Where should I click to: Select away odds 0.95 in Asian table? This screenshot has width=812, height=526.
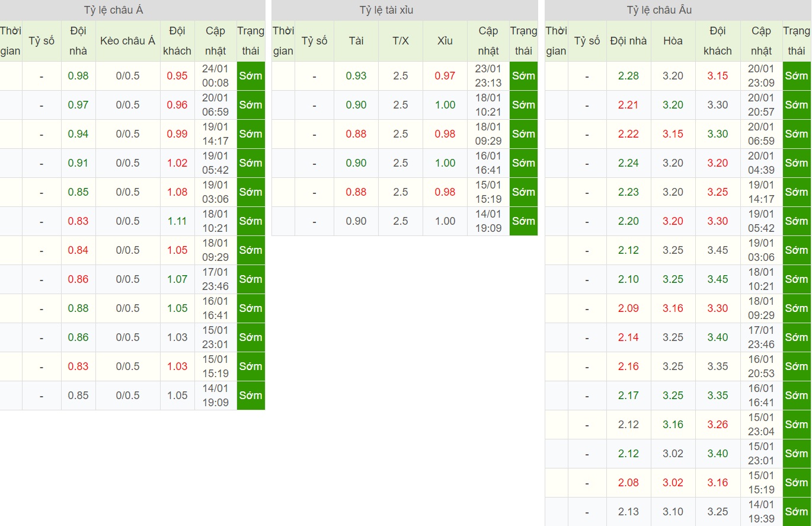pyautogui.click(x=177, y=76)
